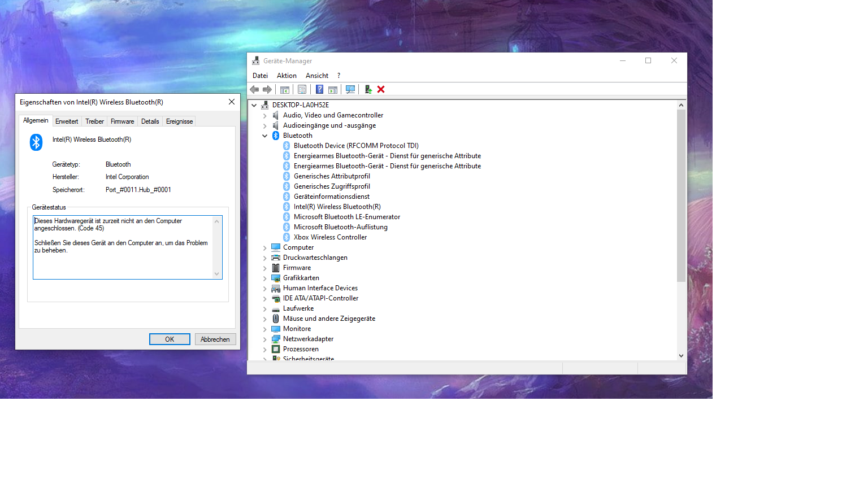The image size is (868, 488).
Task: Open the Datei menu
Action: coord(260,76)
